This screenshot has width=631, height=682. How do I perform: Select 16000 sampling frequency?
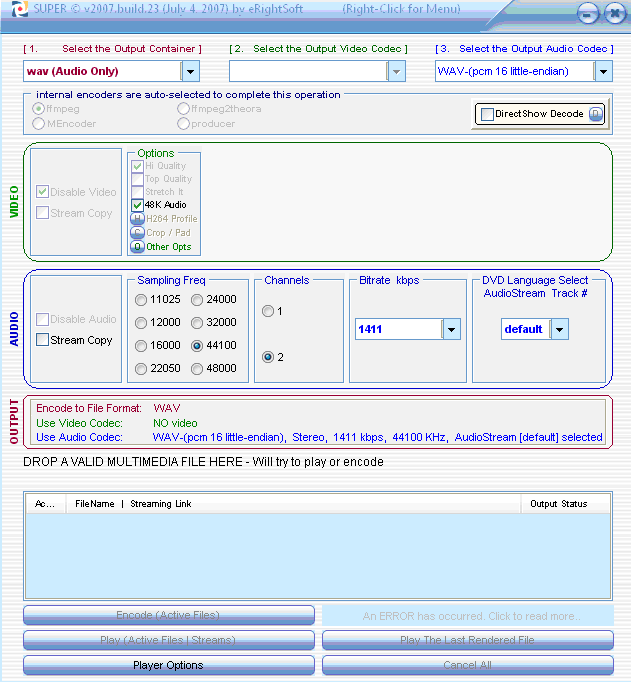pos(141,346)
